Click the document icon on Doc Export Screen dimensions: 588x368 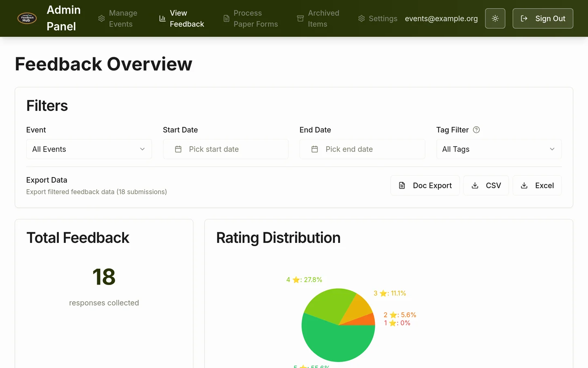402,186
